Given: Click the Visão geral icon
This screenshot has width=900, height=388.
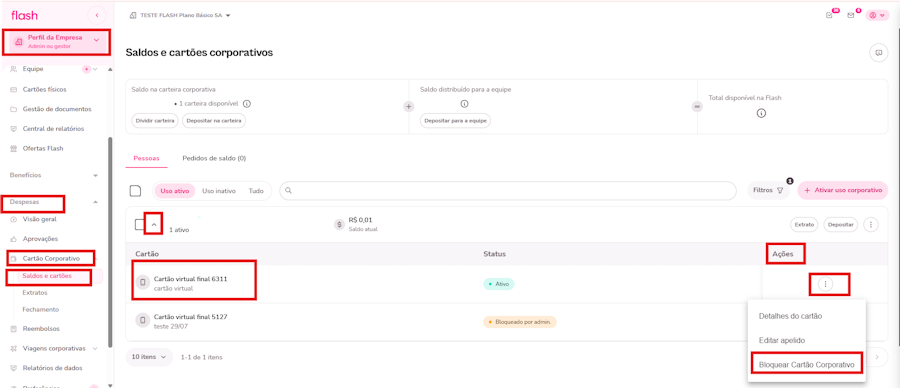Looking at the screenshot, I should pos(14,219).
